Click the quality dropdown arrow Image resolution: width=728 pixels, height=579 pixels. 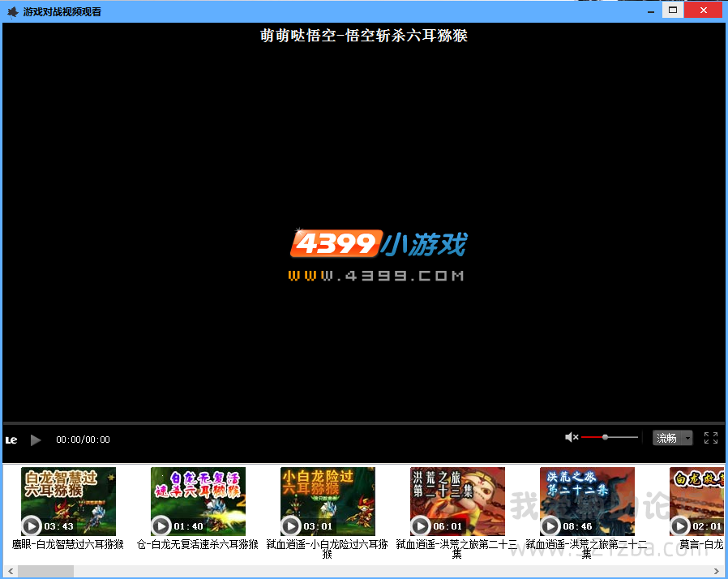tap(687, 438)
